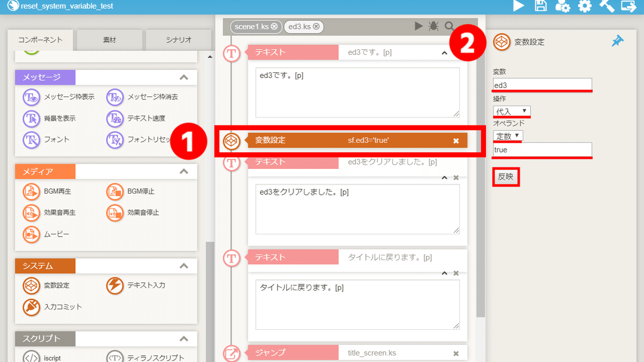Click the hammer build icon in top bar

(x=606, y=6)
